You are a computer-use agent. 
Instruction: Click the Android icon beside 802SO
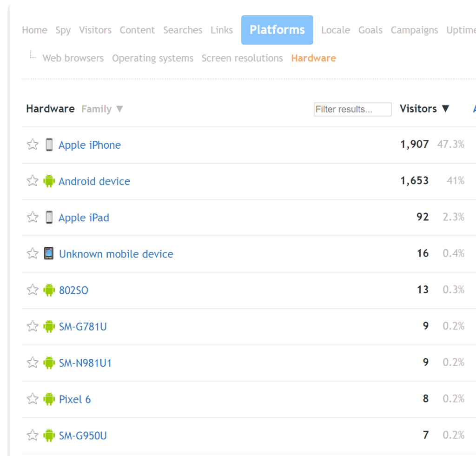(x=49, y=290)
